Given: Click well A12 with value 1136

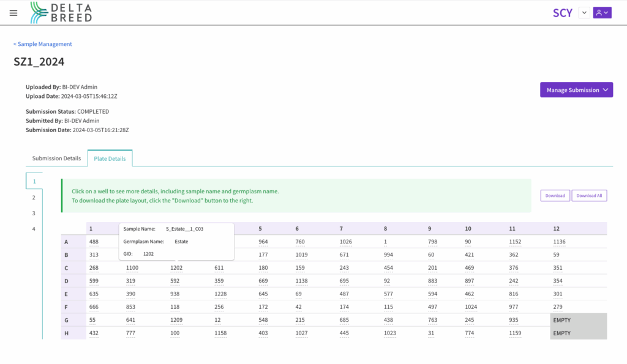Looking at the screenshot, I should tap(559, 242).
